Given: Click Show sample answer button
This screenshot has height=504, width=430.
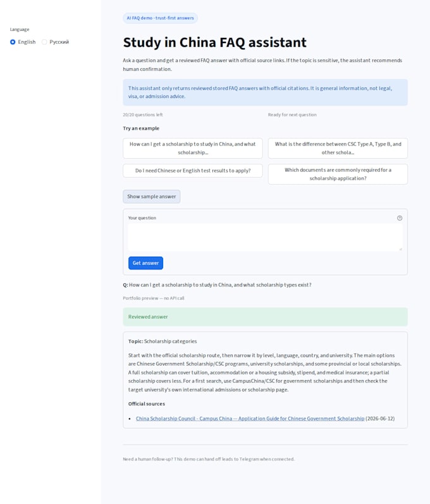Looking at the screenshot, I should (x=151, y=197).
